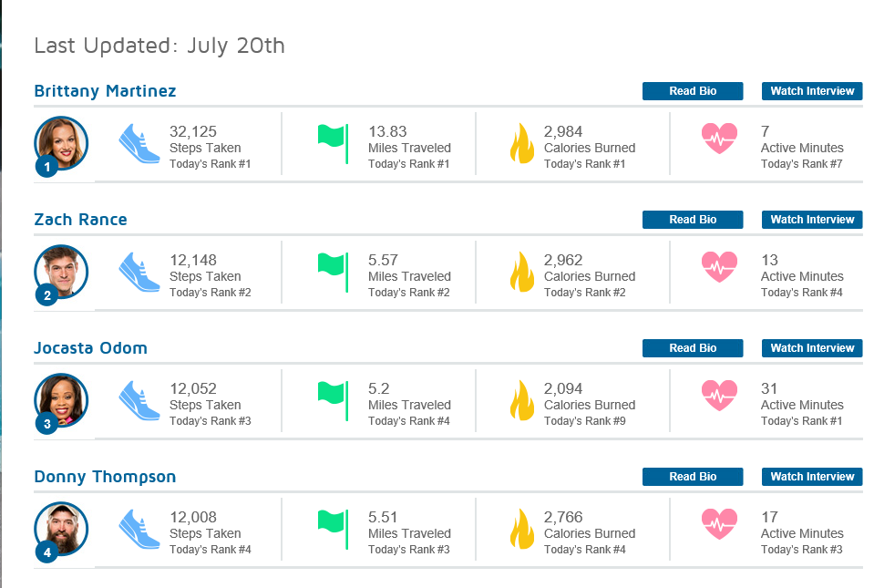This screenshot has width=874, height=588.
Task: Click Donny Thompson's heart active minutes icon
Action: click(x=720, y=524)
